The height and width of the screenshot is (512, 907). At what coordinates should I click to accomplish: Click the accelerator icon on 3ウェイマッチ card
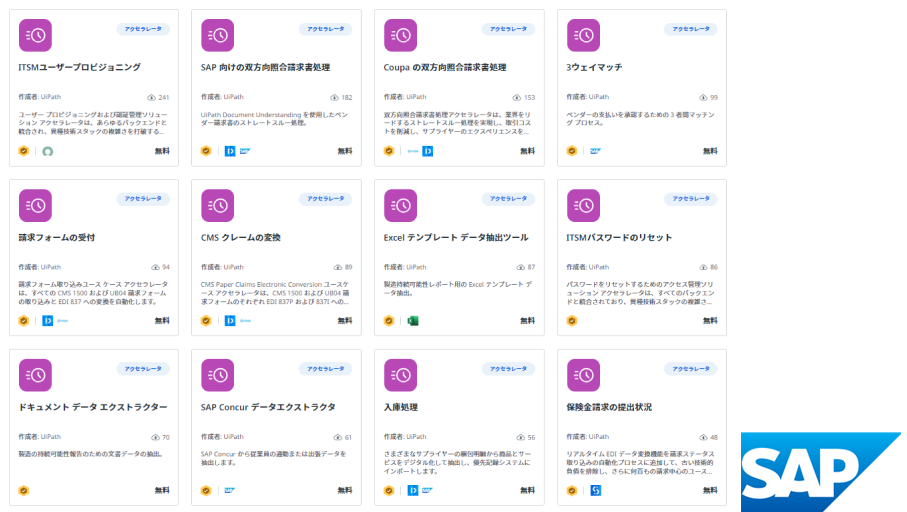click(583, 35)
